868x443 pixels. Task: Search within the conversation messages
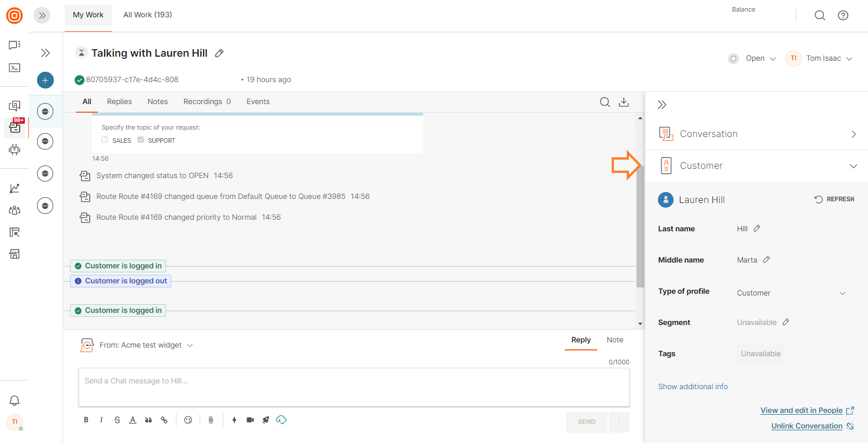[x=605, y=102]
